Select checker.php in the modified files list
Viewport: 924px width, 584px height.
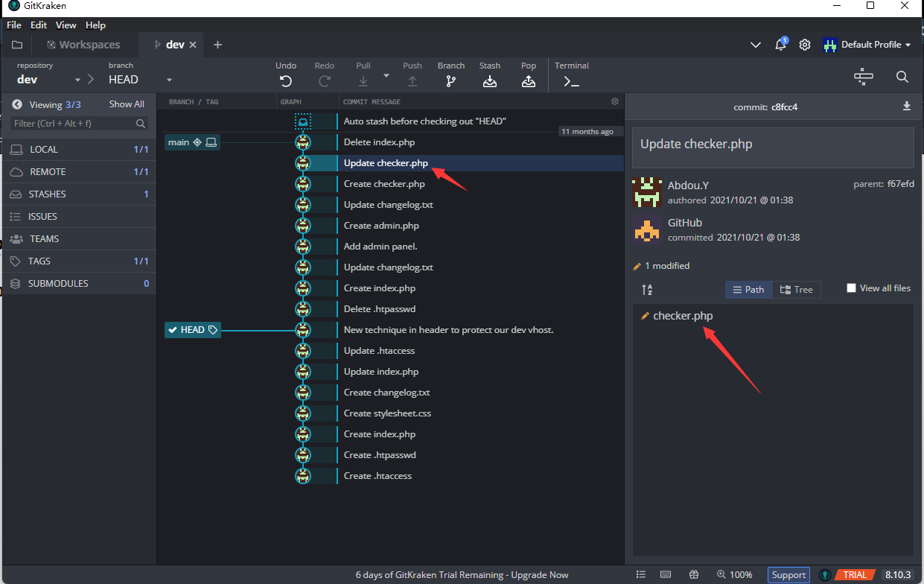(x=683, y=316)
